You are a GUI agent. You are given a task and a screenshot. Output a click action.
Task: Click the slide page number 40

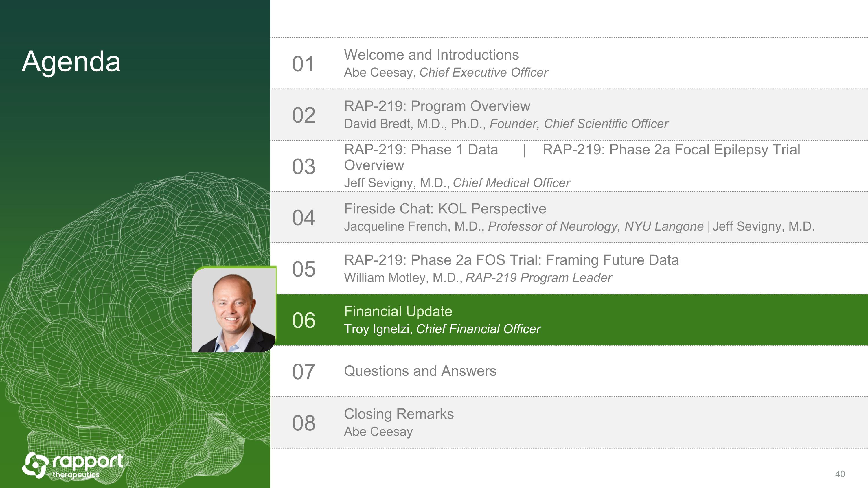coord(840,474)
